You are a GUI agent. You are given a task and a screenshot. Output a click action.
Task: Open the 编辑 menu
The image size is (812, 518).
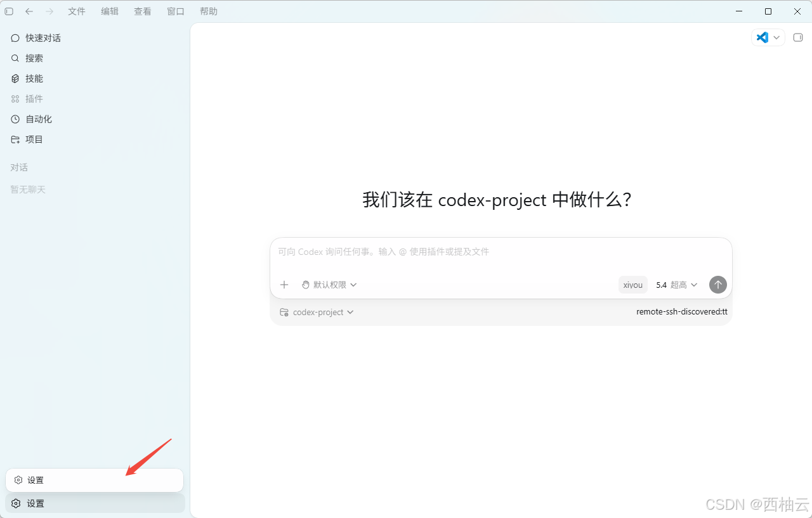(110, 11)
